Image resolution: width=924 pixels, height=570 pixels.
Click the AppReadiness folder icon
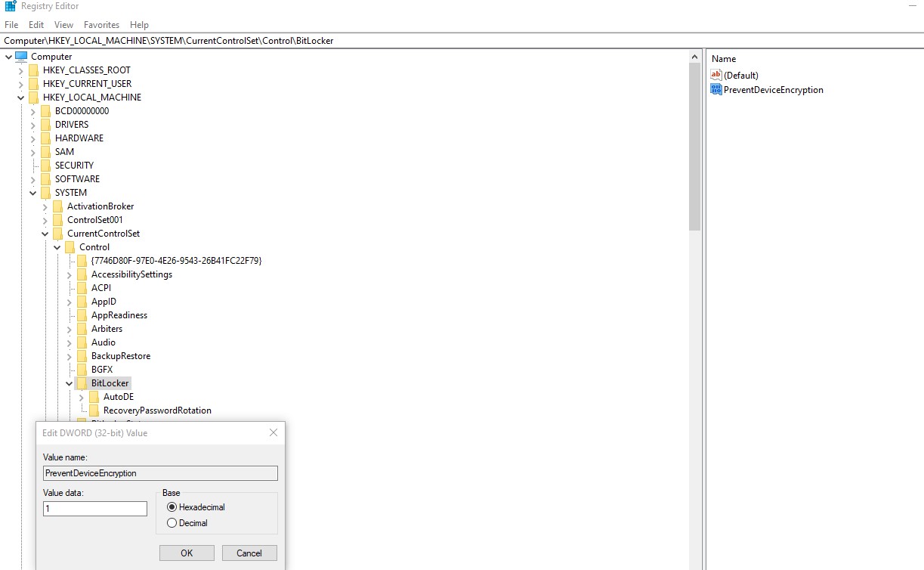point(82,315)
